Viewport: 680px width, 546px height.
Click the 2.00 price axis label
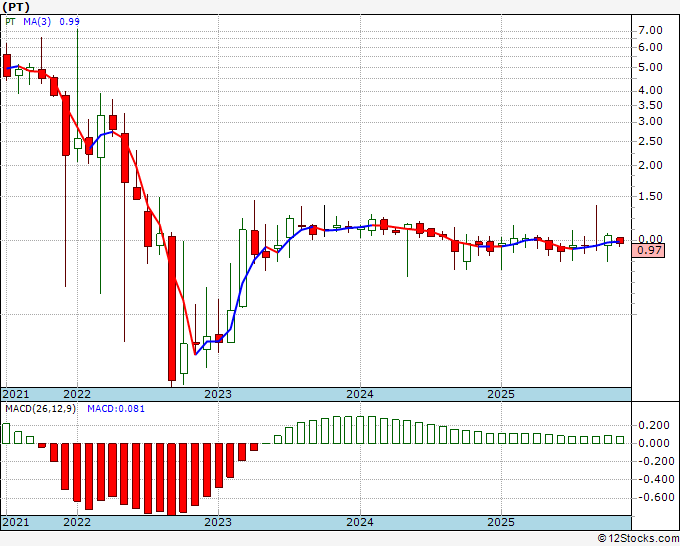[x=650, y=165]
